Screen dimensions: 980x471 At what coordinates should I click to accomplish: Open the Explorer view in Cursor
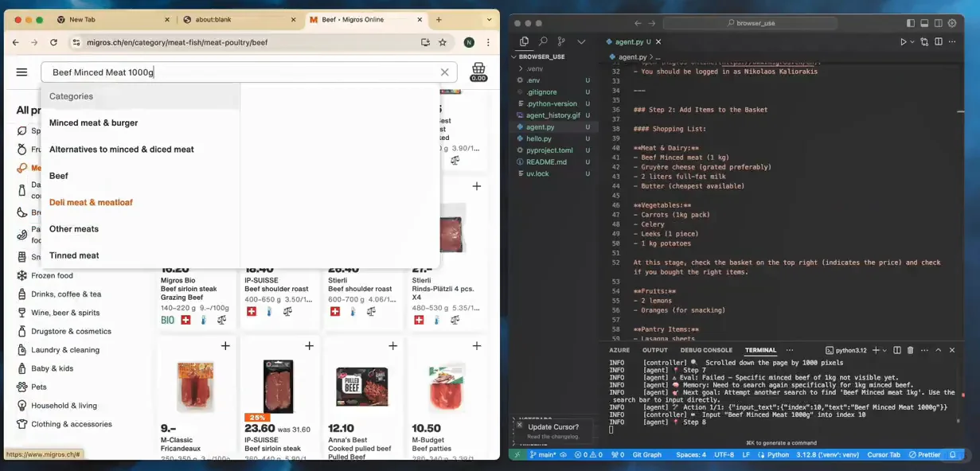524,41
